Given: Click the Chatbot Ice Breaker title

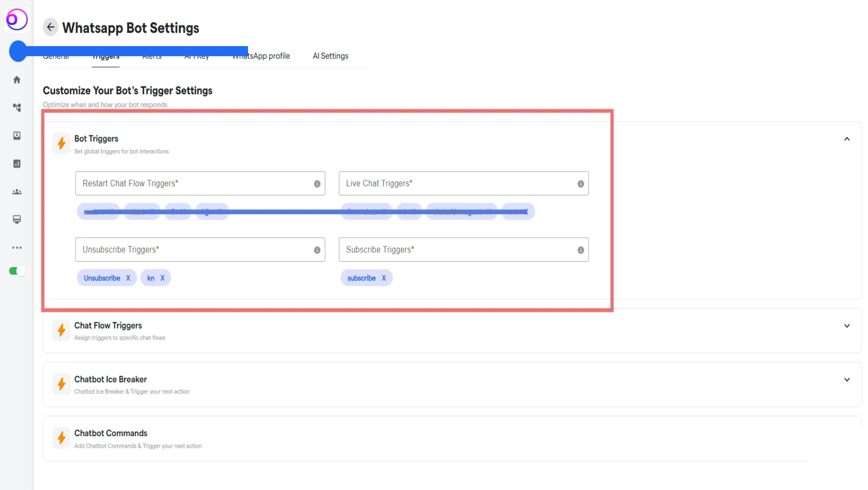Looking at the screenshot, I should (111, 380).
